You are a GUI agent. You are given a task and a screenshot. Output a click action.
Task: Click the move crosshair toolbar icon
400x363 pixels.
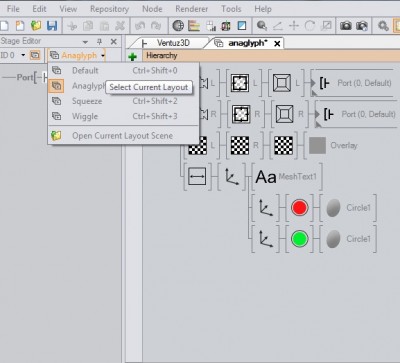(x=294, y=26)
